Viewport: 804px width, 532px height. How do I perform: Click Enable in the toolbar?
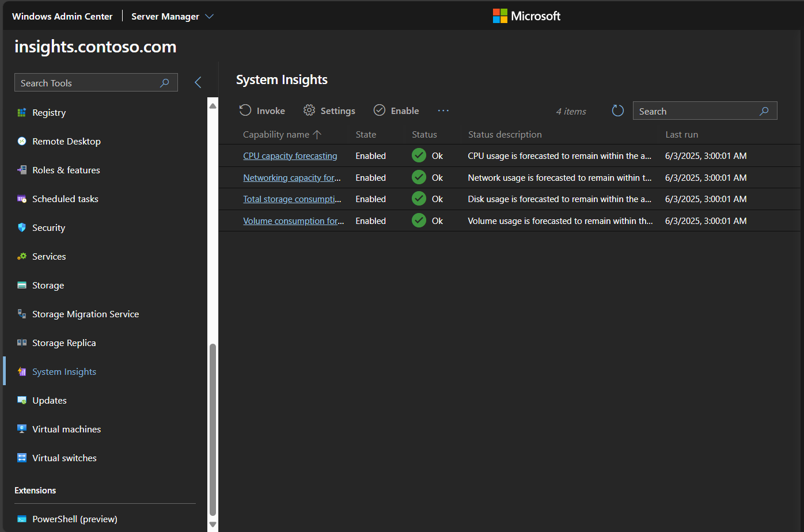coord(396,111)
